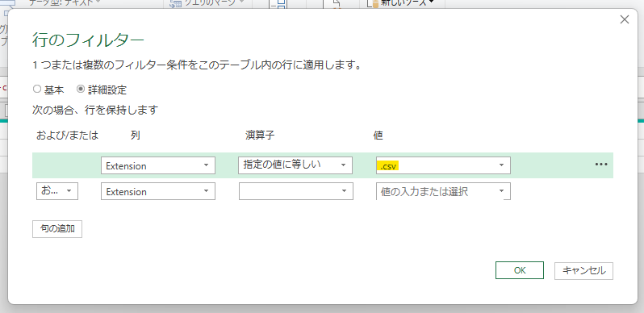Viewport: 644px width, 313px height.
Task: Open the 指定の値に等しい operator dropdown
Action: click(x=295, y=165)
